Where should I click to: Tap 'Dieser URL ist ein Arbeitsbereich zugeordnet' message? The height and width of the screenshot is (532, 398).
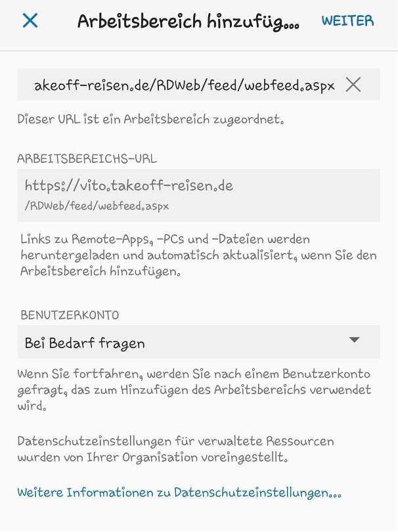[x=150, y=120]
